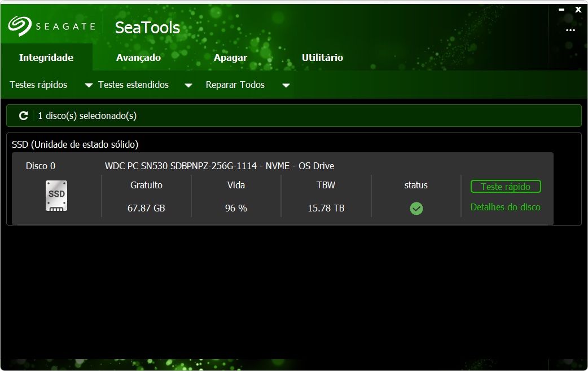Select the Disco 0 label
The image size is (588, 371).
click(41, 166)
